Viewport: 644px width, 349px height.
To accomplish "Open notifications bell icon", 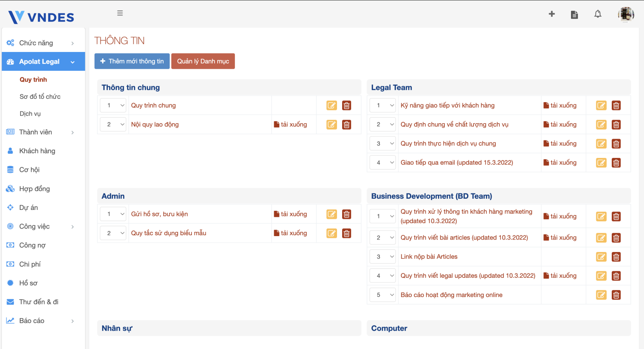I will click(x=598, y=14).
